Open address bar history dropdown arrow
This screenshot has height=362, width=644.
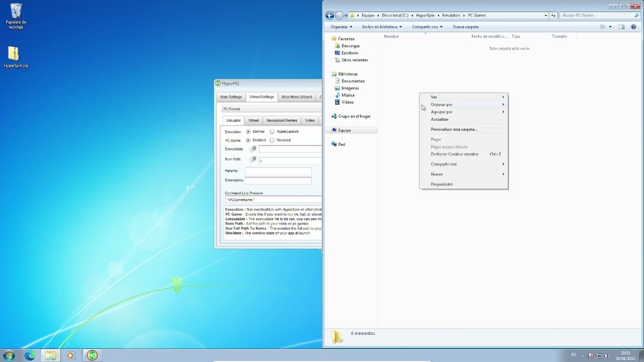(x=546, y=16)
